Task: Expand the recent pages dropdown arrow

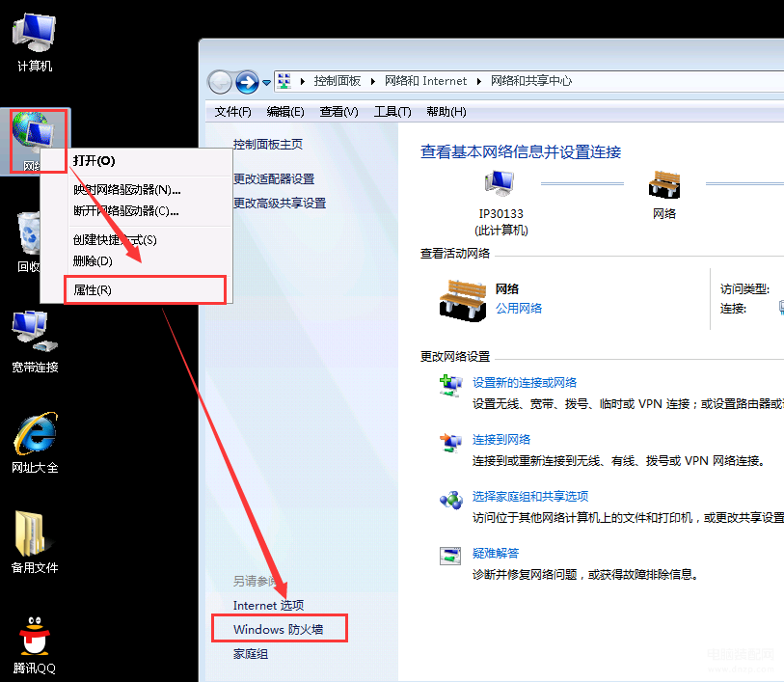Action: tap(265, 82)
